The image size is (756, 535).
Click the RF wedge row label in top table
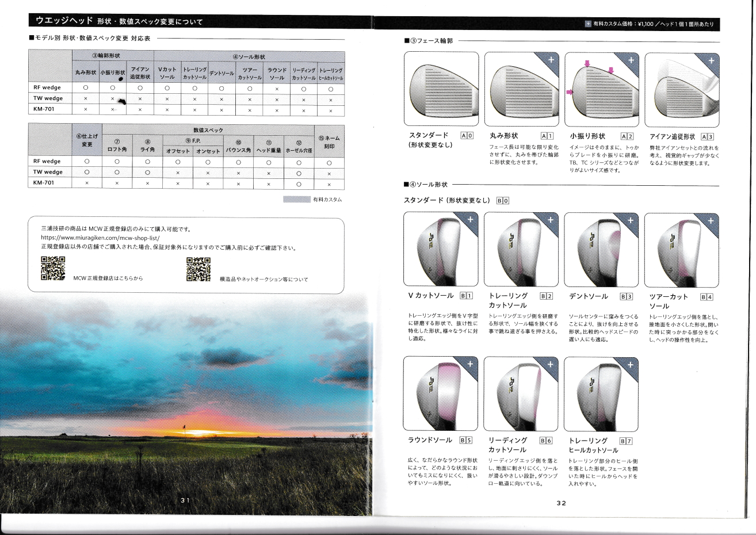pos(47,87)
